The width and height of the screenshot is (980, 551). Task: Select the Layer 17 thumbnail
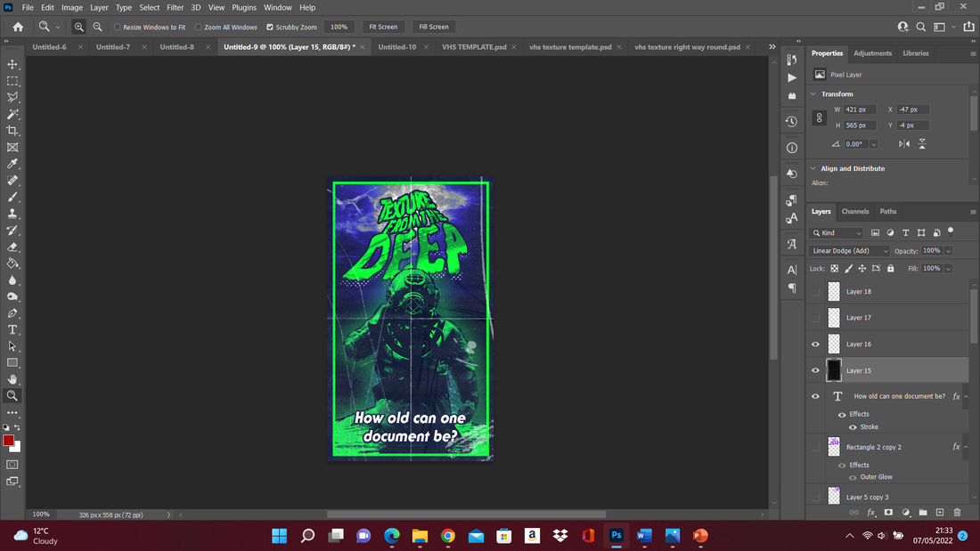pyautogui.click(x=834, y=318)
